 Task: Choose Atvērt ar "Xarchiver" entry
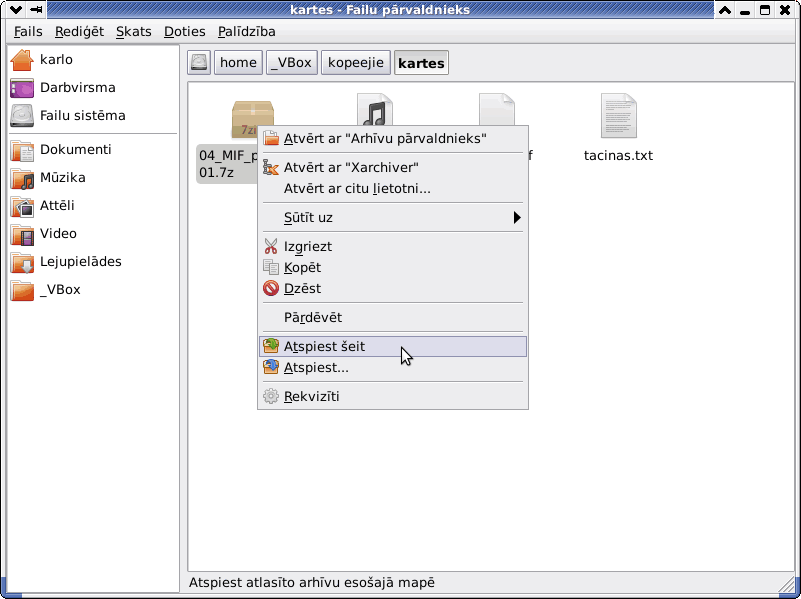tap(393, 167)
